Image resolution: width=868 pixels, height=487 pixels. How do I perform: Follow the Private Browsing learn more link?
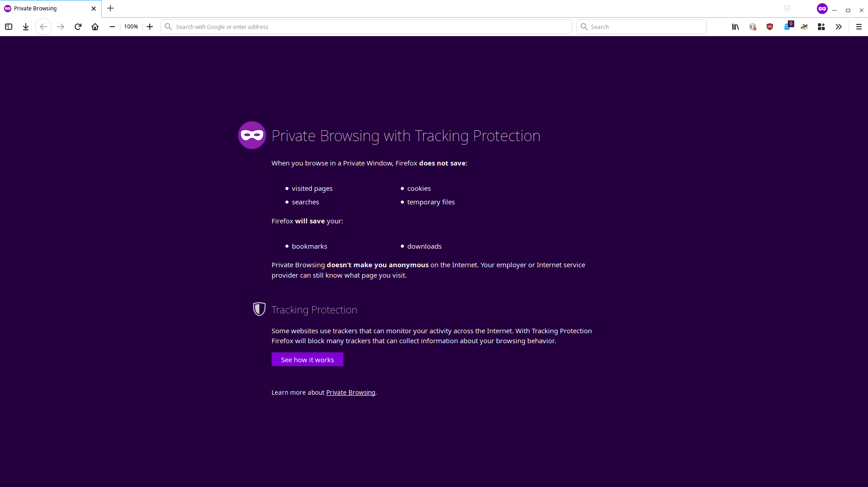(350, 392)
